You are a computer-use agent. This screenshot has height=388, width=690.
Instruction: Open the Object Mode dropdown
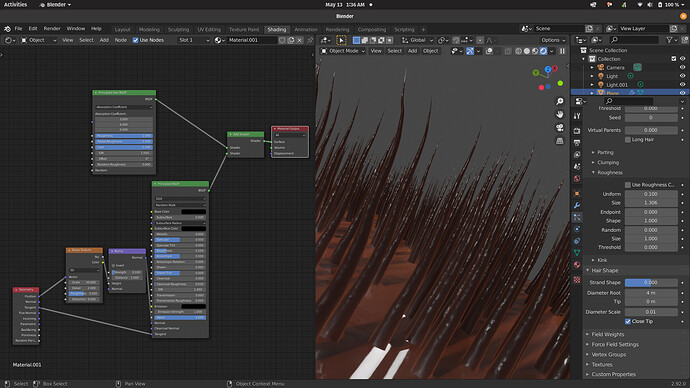tap(343, 51)
